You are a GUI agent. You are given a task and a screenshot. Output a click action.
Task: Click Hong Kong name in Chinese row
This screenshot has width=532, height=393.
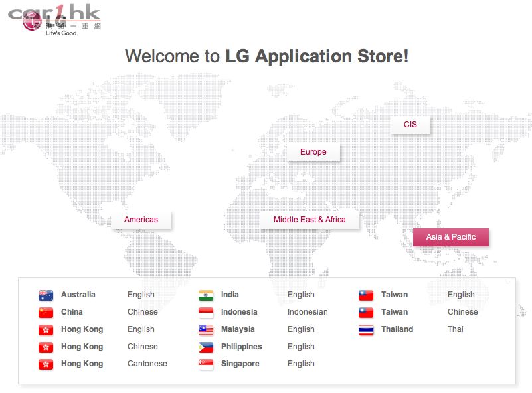pyautogui.click(x=82, y=347)
